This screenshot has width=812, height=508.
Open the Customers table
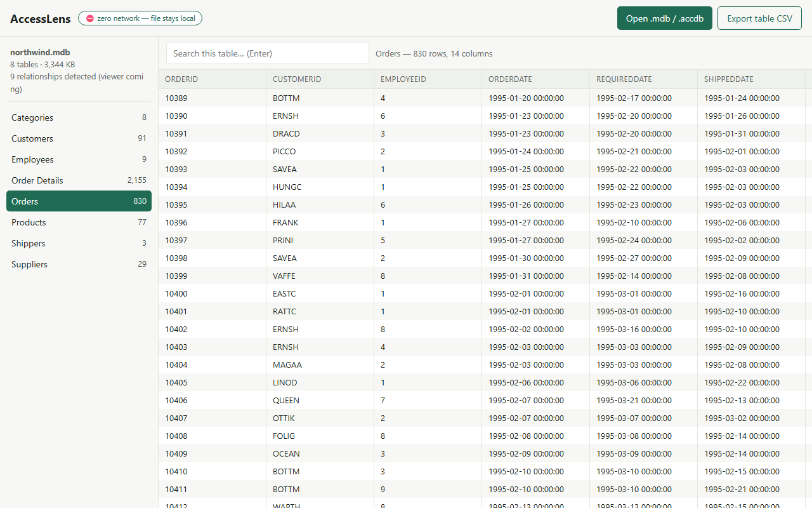(x=79, y=138)
